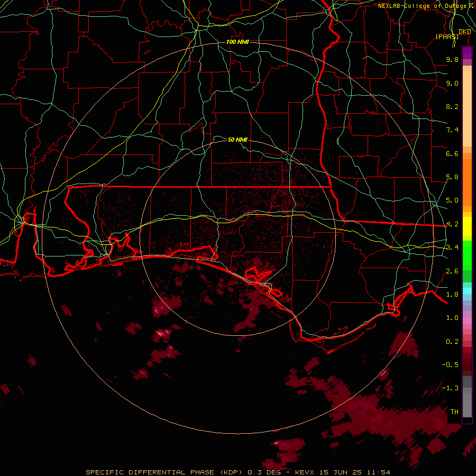This screenshot has height=476, width=476.
Task: Select the -1.3 value on color scale
Action: point(450,388)
